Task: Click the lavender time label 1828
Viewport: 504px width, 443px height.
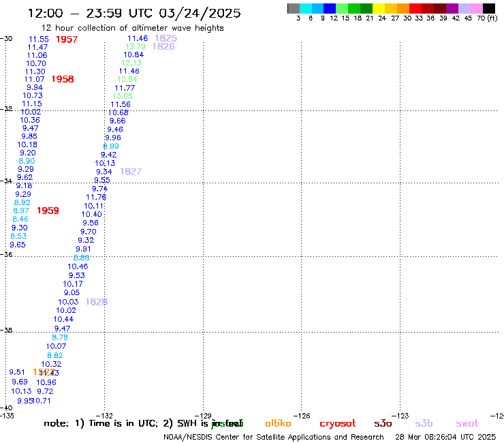Action: (97, 302)
